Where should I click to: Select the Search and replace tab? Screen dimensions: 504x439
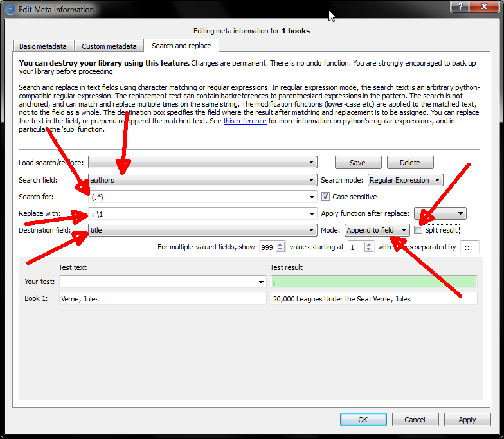pyautogui.click(x=181, y=46)
